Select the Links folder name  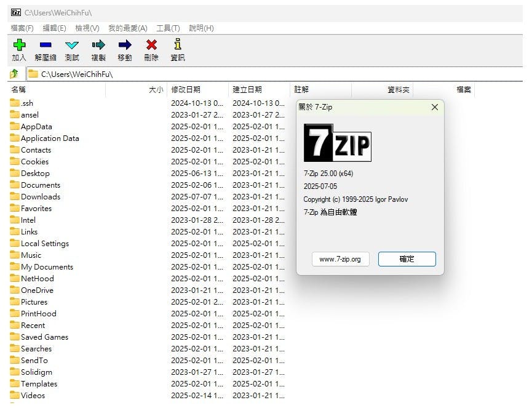(x=29, y=232)
